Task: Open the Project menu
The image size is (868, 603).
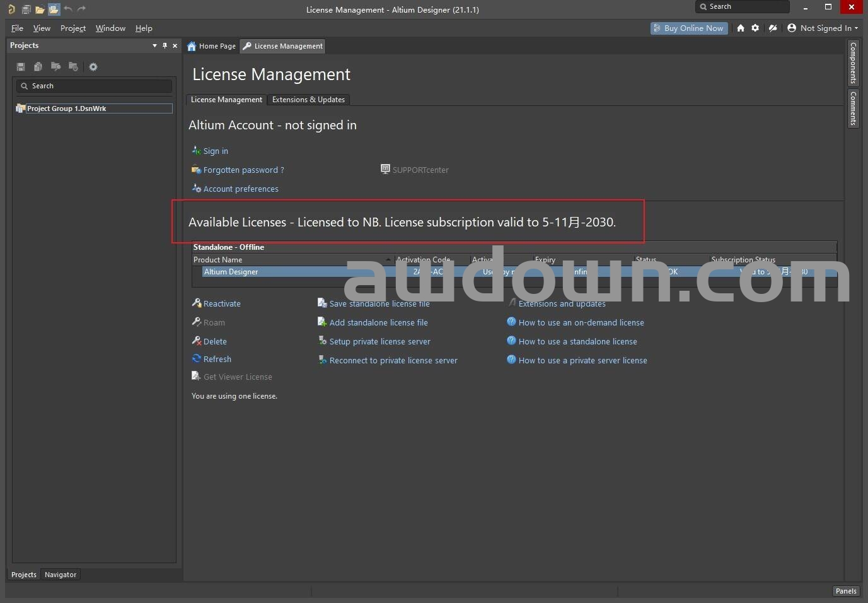Action: 73,28
